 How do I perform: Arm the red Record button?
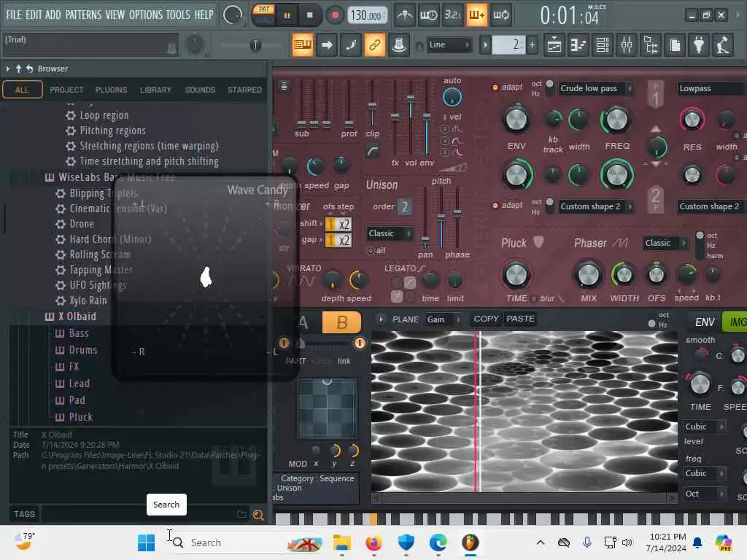pyautogui.click(x=335, y=15)
